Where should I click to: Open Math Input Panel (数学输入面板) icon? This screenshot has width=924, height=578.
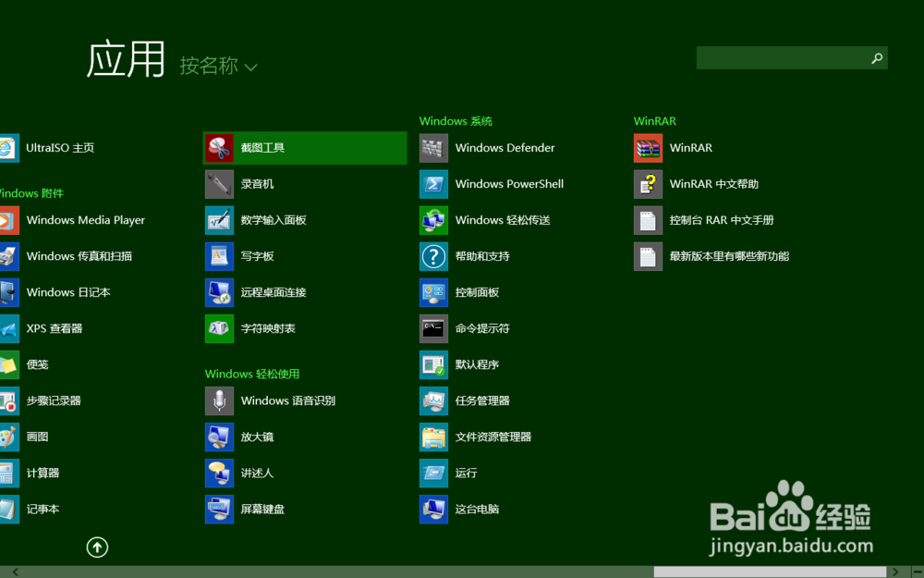[219, 220]
